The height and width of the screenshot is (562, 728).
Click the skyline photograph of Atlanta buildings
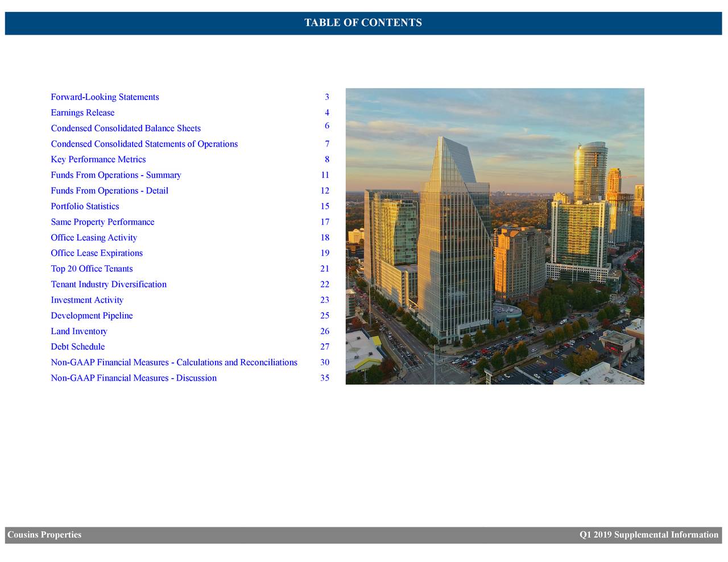[x=494, y=235]
